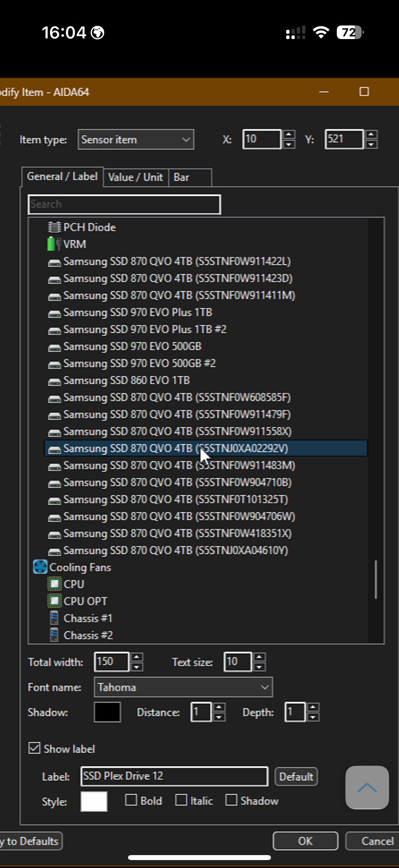Click the VRM battery icon

tap(54, 244)
